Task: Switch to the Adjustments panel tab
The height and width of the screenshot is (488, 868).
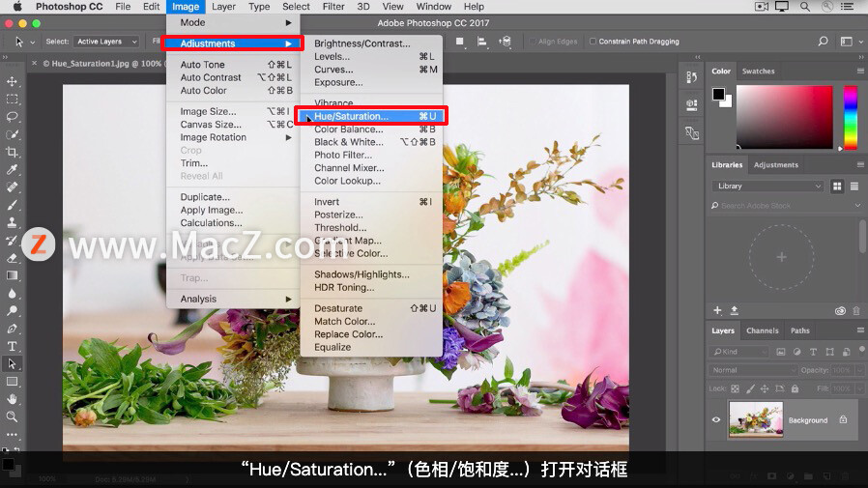Action: click(776, 165)
